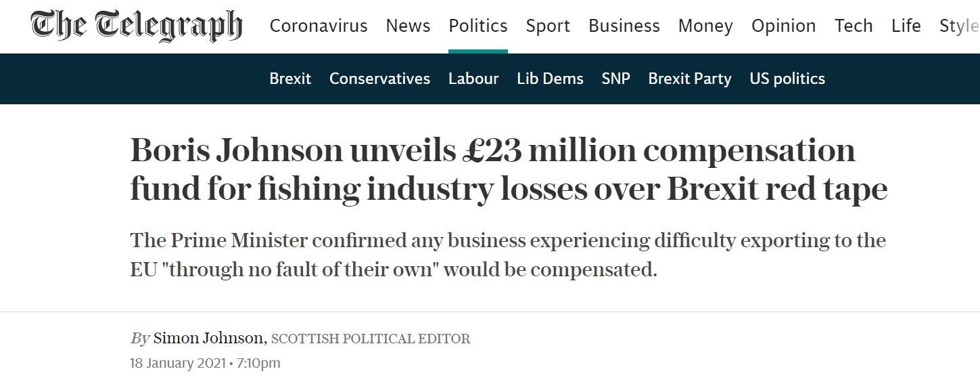Open author Simon Johnson's profile
The width and height of the screenshot is (980, 386).
coord(209,338)
